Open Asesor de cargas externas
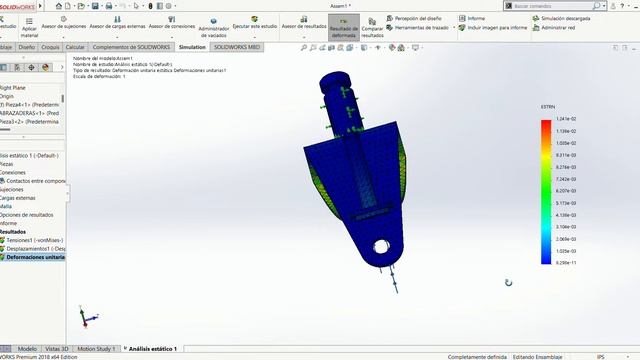This screenshot has height=360, width=640. [118, 23]
